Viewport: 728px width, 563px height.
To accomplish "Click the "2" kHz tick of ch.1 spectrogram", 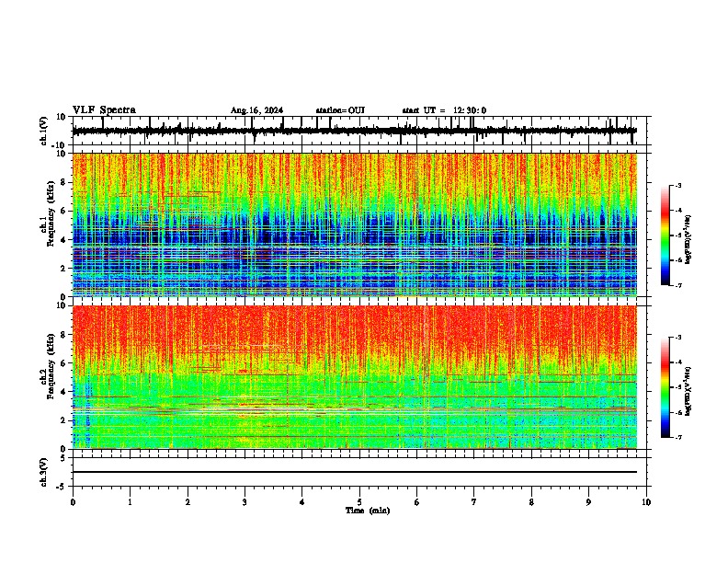I will [x=63, y=269].
